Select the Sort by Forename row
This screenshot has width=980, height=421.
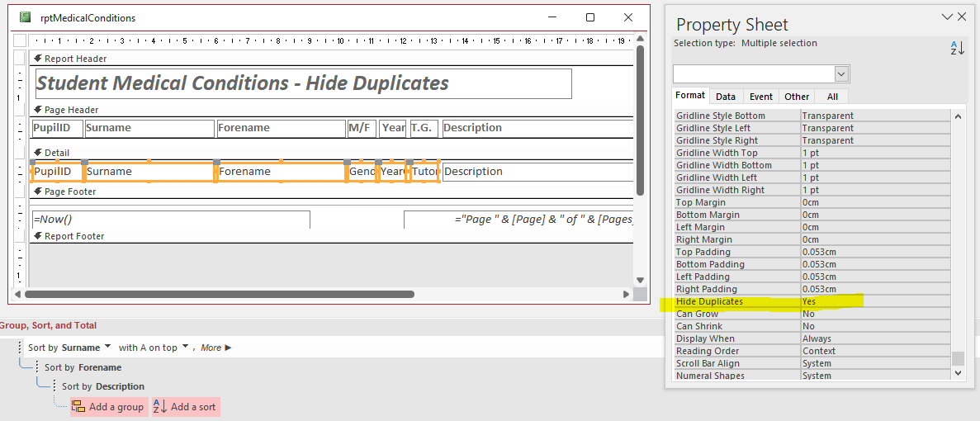[x=83, y=367]
